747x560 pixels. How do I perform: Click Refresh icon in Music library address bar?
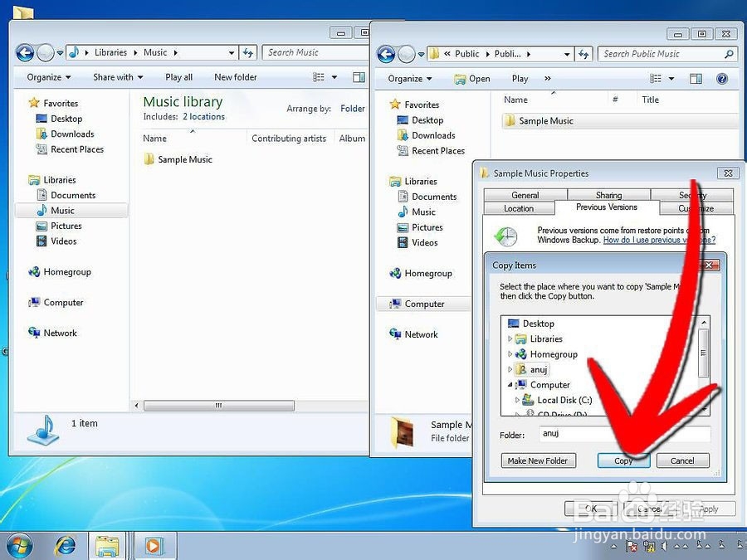tap(247, 52)
